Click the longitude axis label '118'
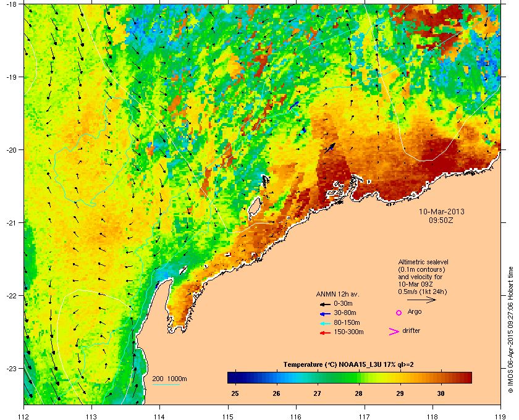 [x=432, y=416]
